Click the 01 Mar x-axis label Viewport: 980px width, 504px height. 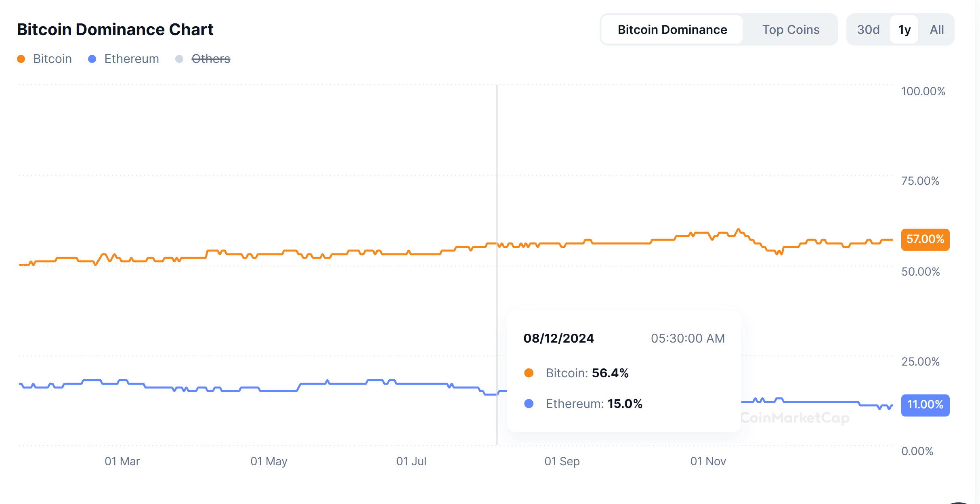coord(122,461)
